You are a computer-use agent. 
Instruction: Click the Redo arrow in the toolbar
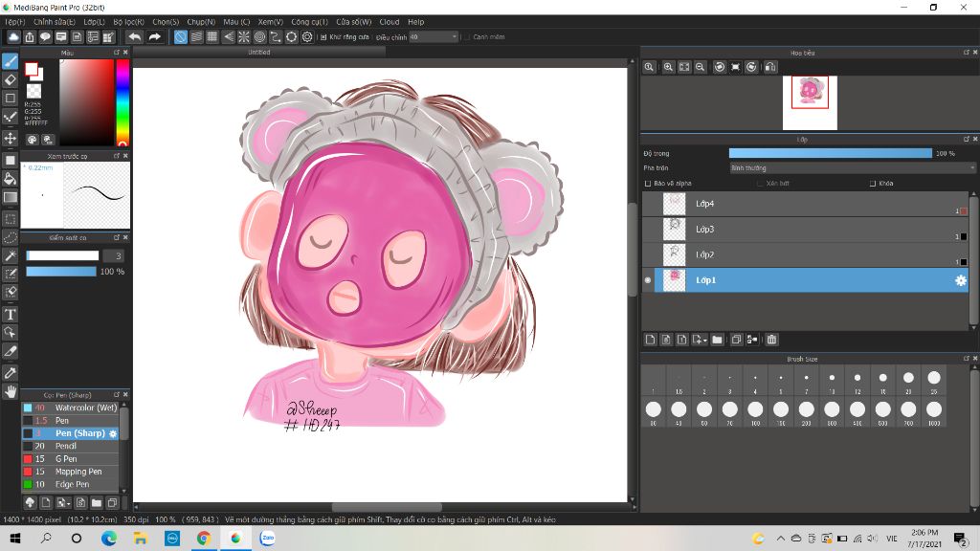click(x=154, y=37)
